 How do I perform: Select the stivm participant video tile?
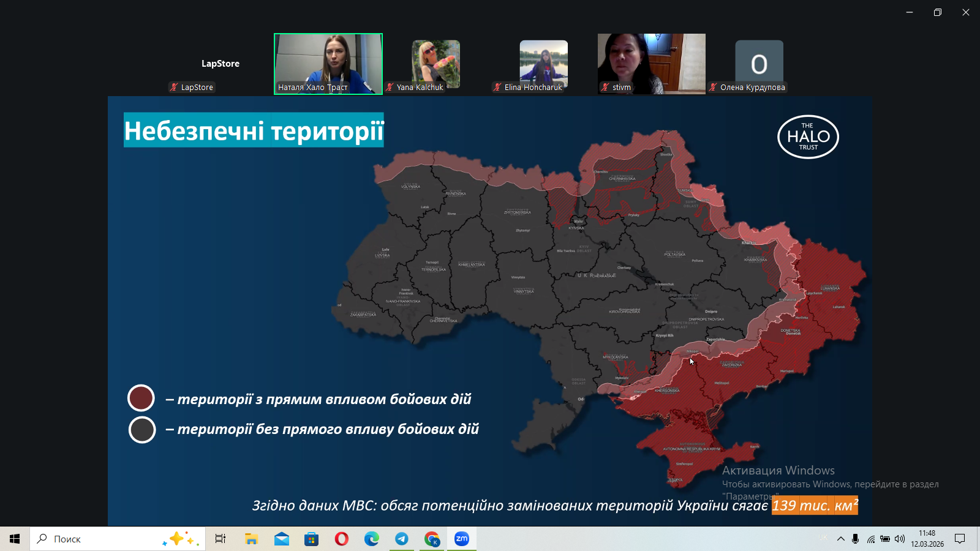[x=651, y=64]
